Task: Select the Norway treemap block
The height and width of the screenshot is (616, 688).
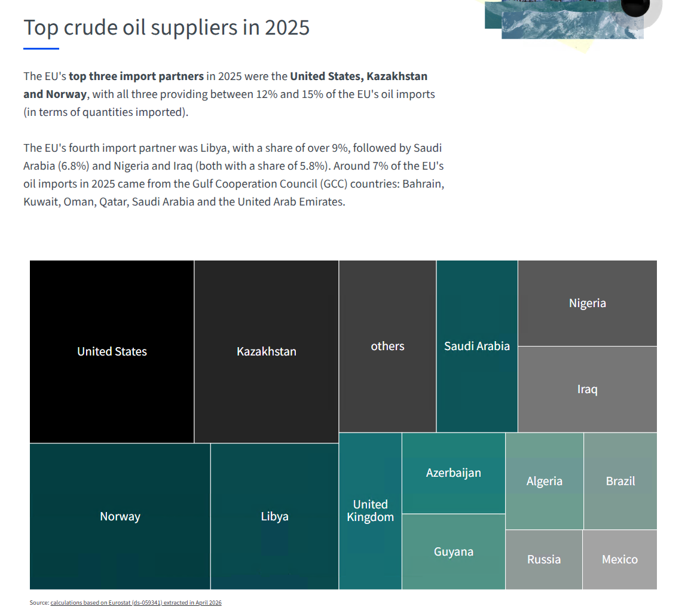Action: click(x=120, y=516)
